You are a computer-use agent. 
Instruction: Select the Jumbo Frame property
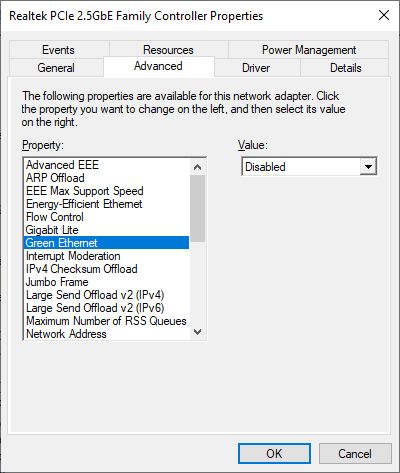click(x=107, y=282)
